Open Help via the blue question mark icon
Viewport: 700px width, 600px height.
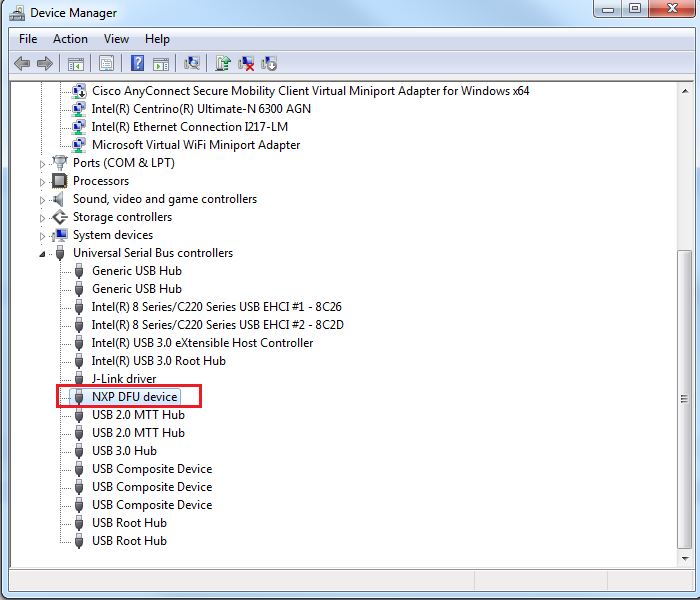tap(137, 63)
